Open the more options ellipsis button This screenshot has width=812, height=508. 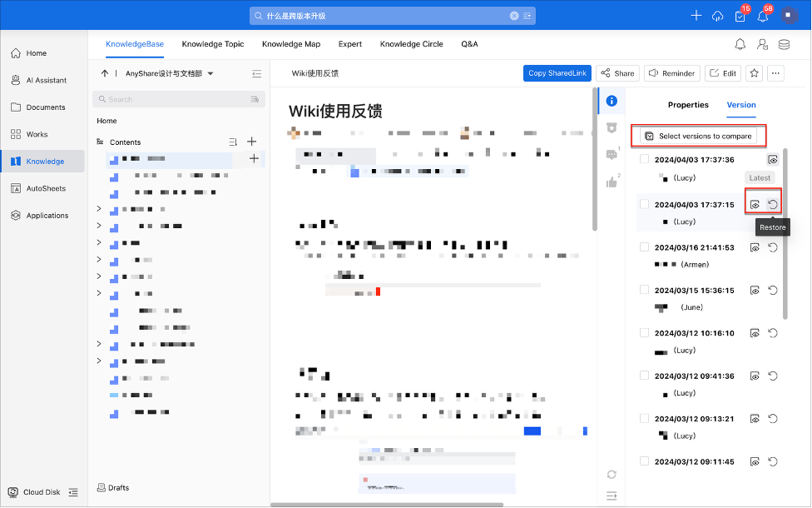776,73
